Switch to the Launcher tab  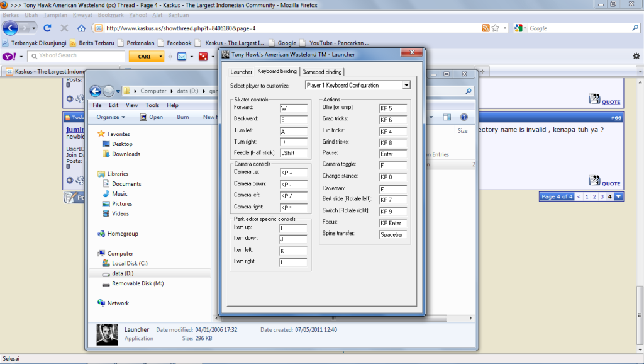point(241,72)
